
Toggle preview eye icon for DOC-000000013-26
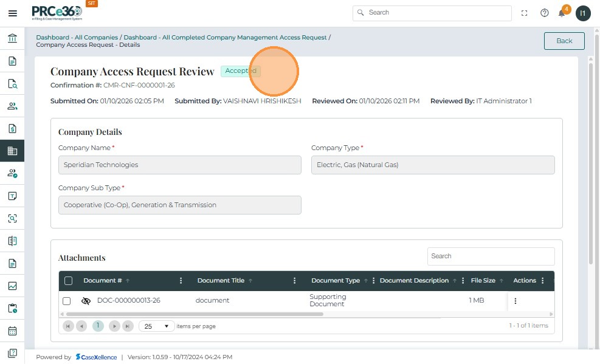point(86,301)
